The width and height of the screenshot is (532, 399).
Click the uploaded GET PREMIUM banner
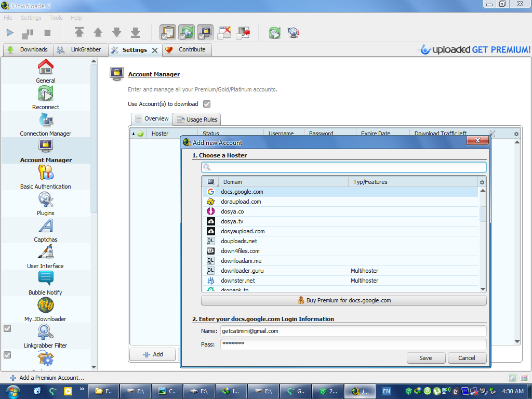(x=475, y=49)
